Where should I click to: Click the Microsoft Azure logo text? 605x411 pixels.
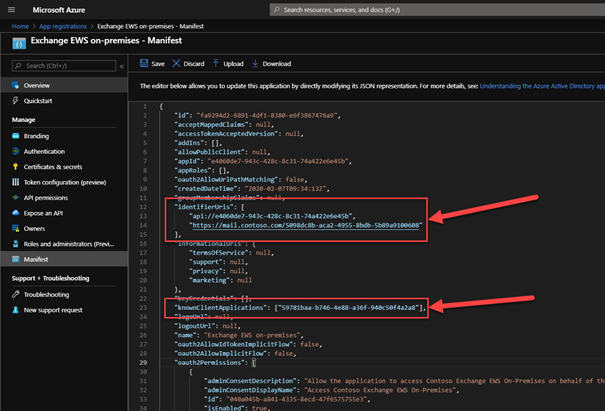[x=59, y=10]
